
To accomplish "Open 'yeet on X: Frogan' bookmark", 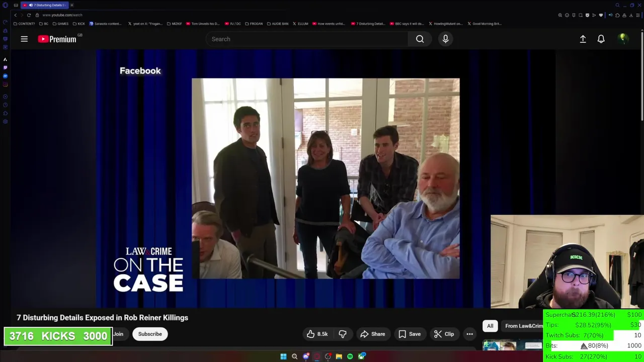I will pyautogui.click(x=145, y=24).
